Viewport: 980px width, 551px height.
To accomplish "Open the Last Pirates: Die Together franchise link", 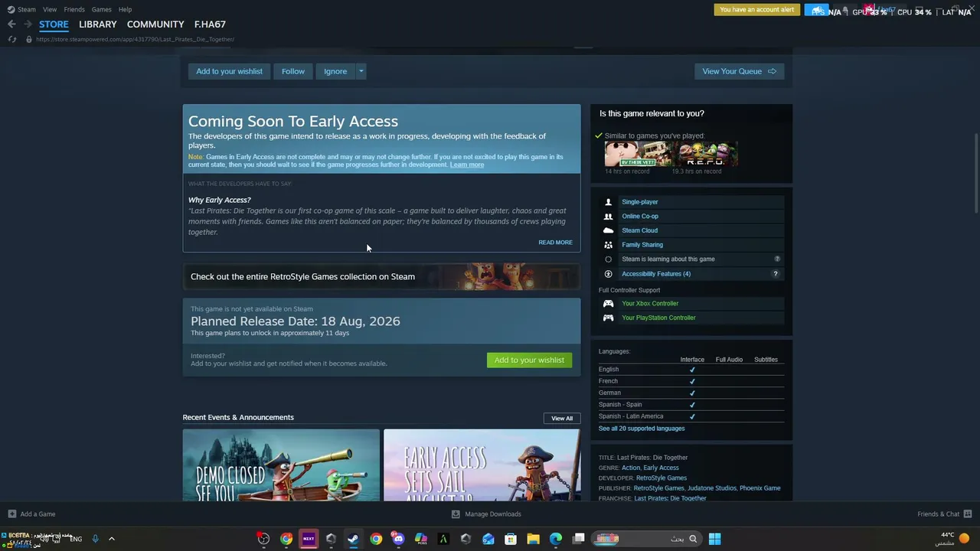I will coord(671,498).
